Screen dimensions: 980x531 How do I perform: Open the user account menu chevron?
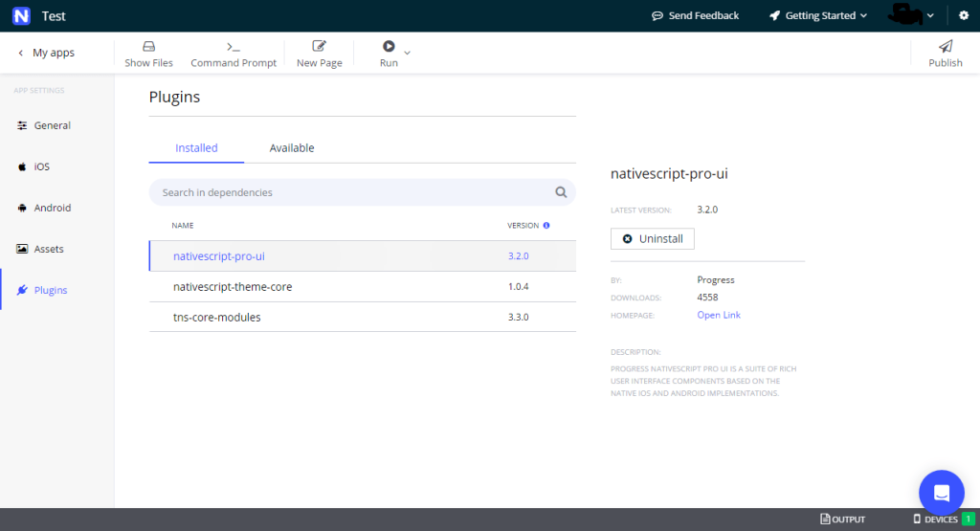[930, 15]
